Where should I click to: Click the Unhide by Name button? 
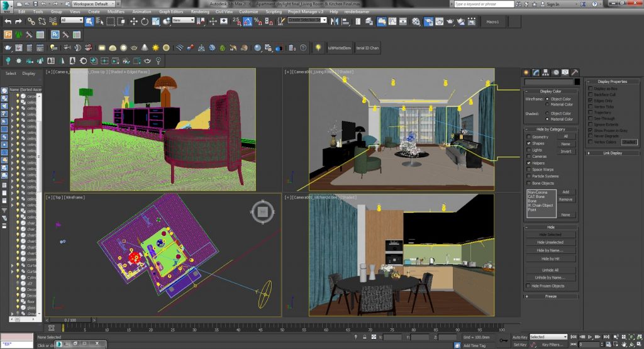[550, 277]
